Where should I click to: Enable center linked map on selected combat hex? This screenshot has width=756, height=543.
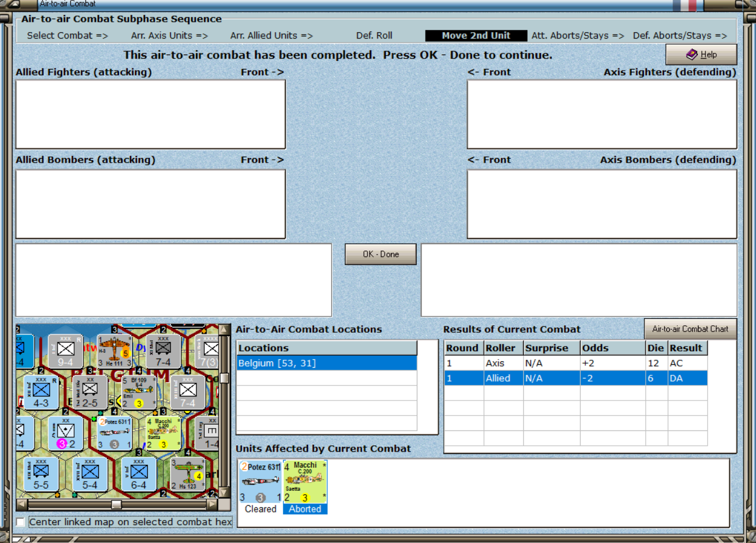tap(21, 522)
